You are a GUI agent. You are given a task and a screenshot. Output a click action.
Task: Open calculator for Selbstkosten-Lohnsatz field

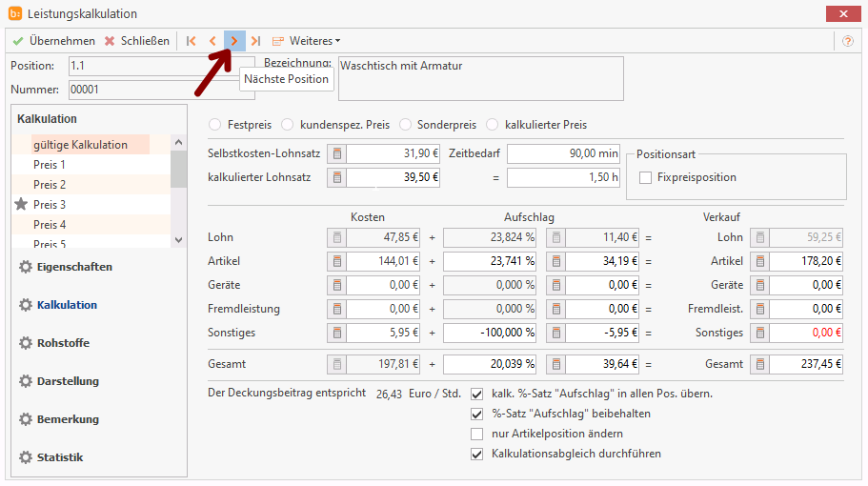tap(336, 153)
